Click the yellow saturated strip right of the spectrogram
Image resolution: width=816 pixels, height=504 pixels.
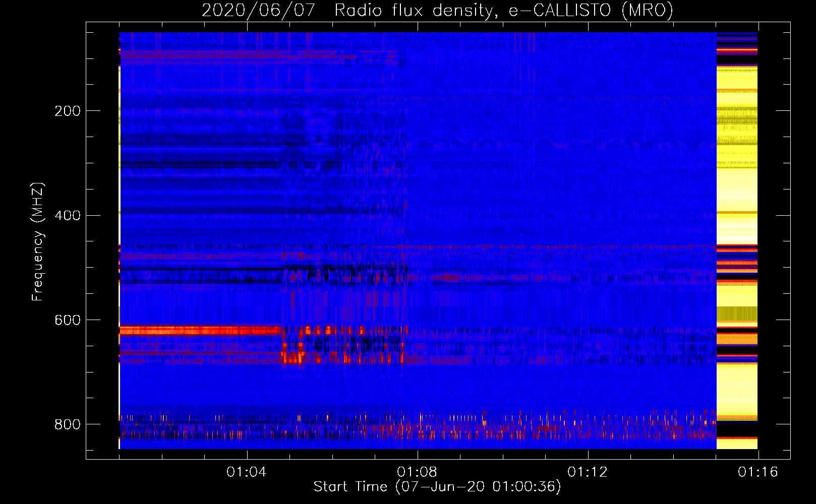(737, 240)
